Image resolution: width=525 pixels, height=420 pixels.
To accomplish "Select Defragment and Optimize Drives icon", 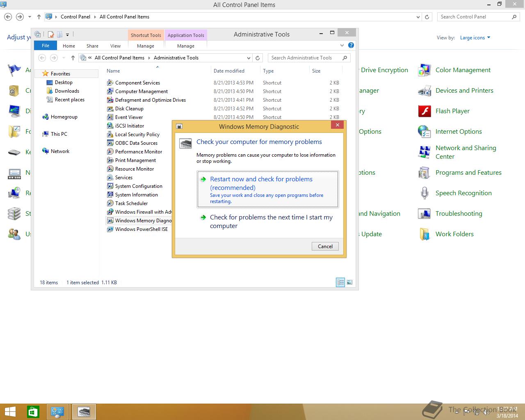I will pyautogui.click(x=110, y=100).
